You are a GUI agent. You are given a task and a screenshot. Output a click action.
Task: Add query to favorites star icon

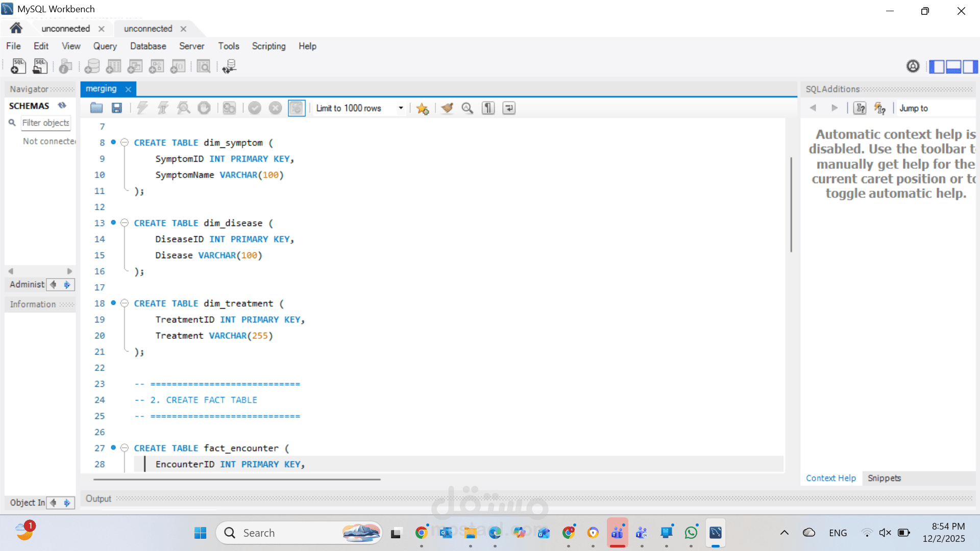(x=422, y=108)
